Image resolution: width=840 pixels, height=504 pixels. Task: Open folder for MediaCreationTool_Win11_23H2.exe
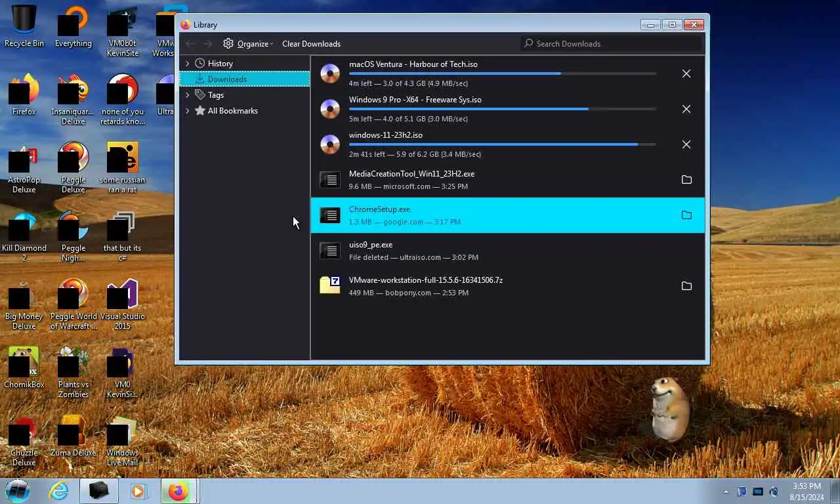(686, 180)
